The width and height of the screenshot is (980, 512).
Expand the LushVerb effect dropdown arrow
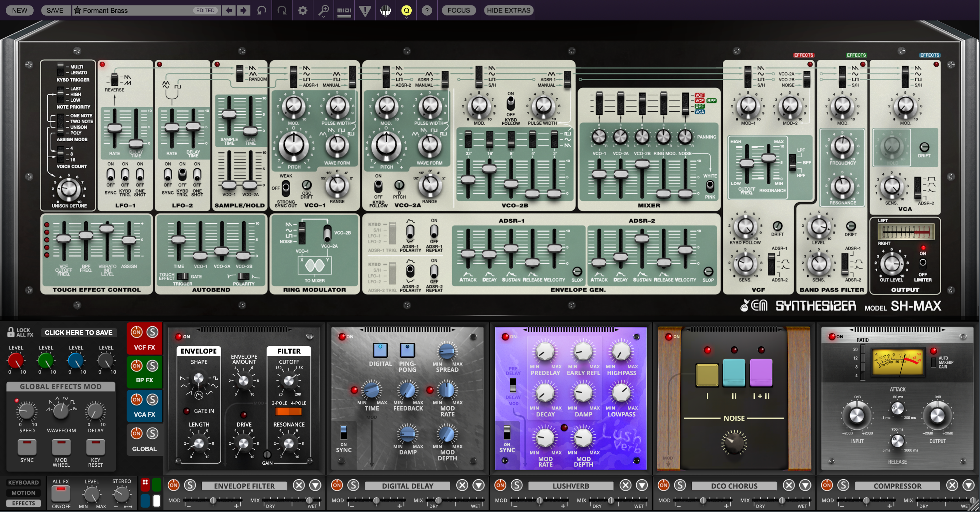[642, 485]
